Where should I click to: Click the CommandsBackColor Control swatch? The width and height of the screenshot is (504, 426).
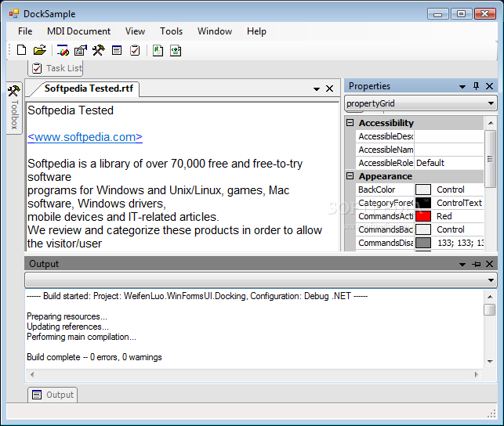click(423, 229)
